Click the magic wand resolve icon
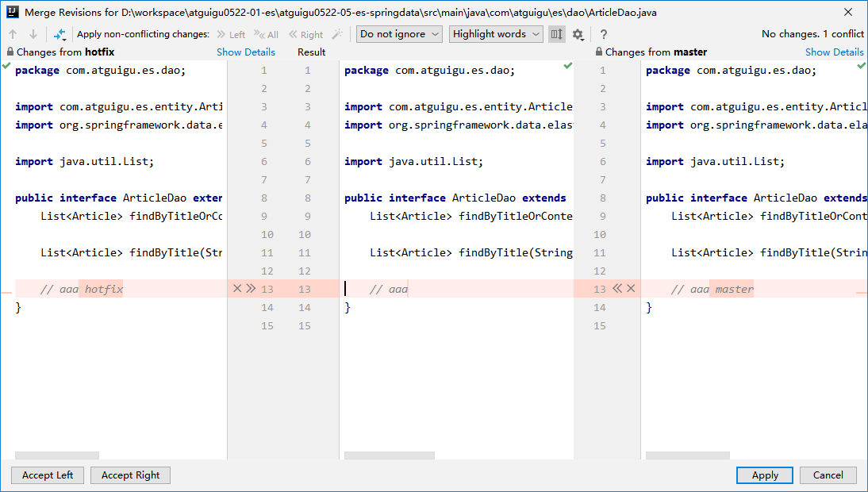The image size is (868, 492). click(x=337, y=34)
